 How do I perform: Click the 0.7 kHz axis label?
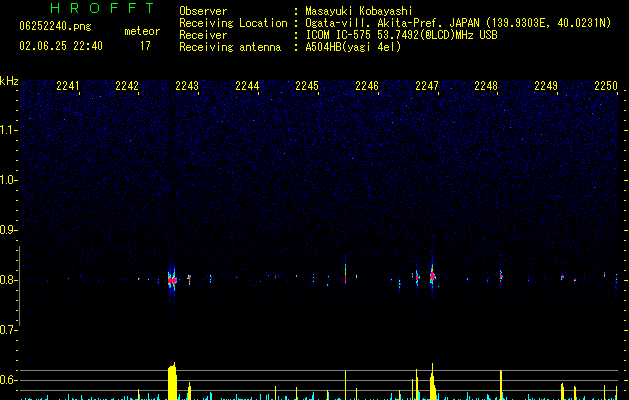tap(8, 330)
